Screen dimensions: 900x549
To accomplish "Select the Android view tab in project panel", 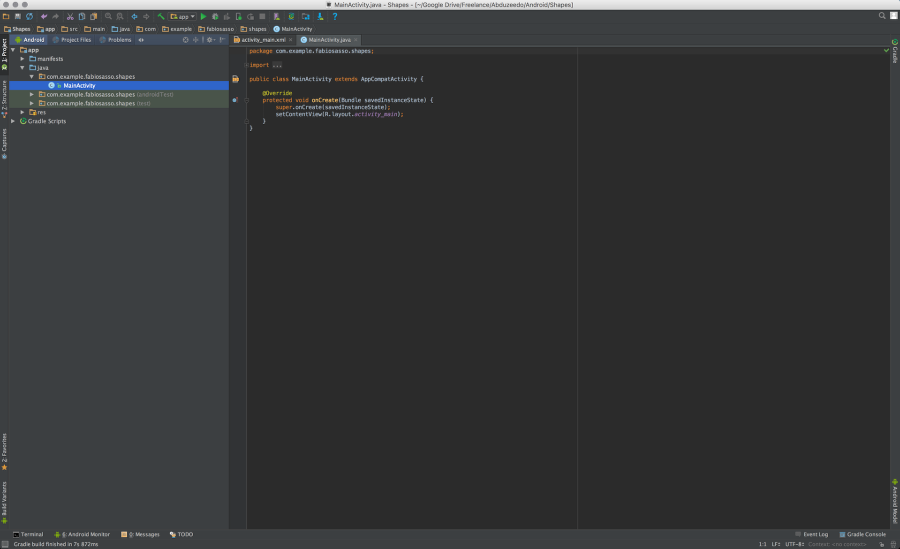I will [x=29, y=40].
